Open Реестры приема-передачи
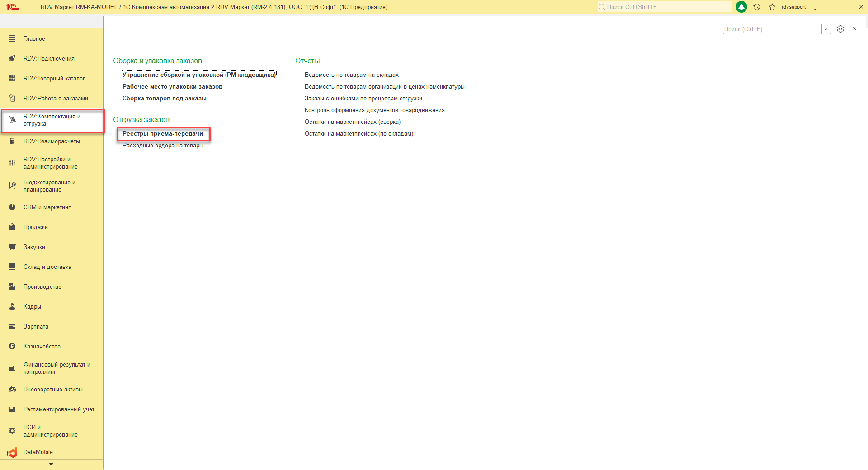Viewport: 868px width, 470px height. (163, 134)
